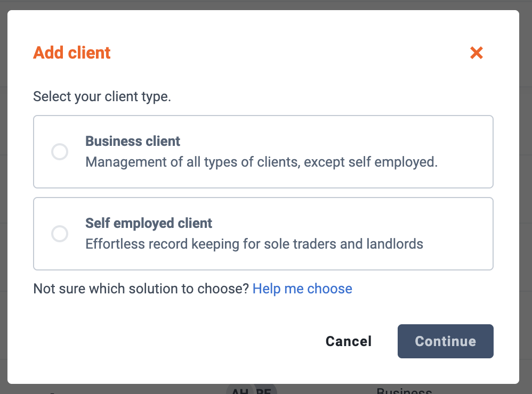Click the Self employed client option title
Image resolution: width=532 pixels, height=394 pixels.
(149, 223)
